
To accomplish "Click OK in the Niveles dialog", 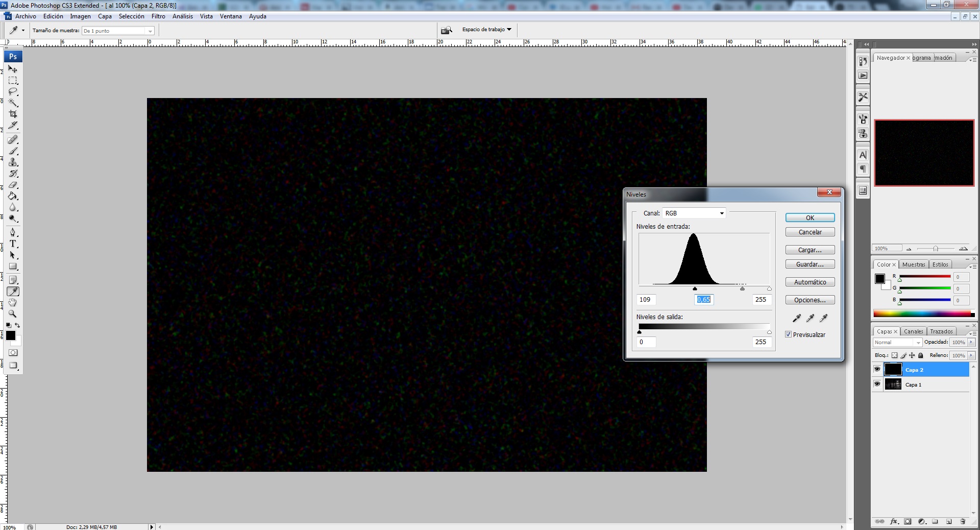I will [810, 218].
